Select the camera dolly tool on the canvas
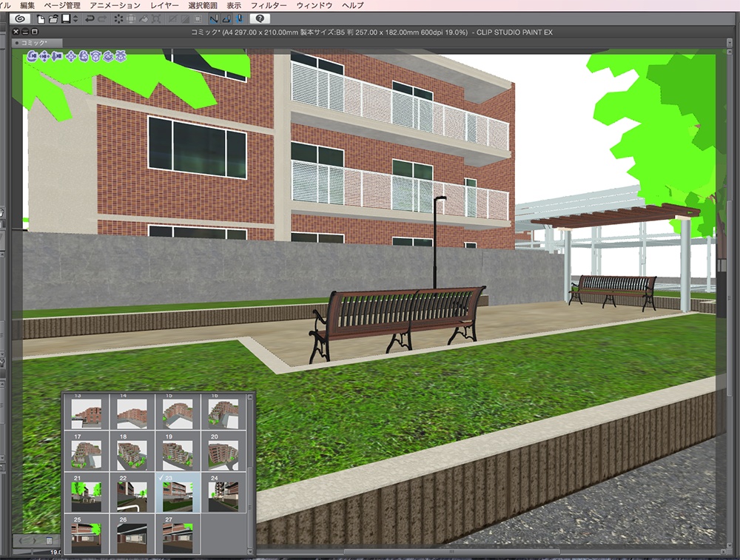This screenshot has width=740, height=560. tap(57, 55)
